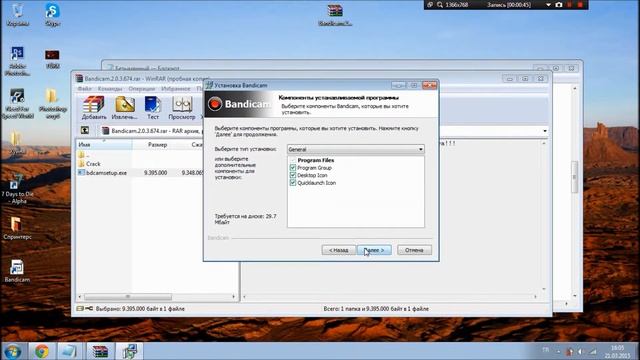Image resolution: width=640 pixels, height=360 pixels.
Task: Click the Добавить (Add) WinRAR toolbar icon
Action: [x=93, y=108]
